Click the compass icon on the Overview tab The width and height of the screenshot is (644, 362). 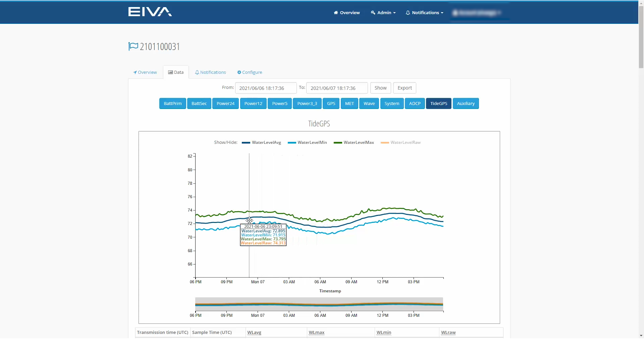(135, 72)
